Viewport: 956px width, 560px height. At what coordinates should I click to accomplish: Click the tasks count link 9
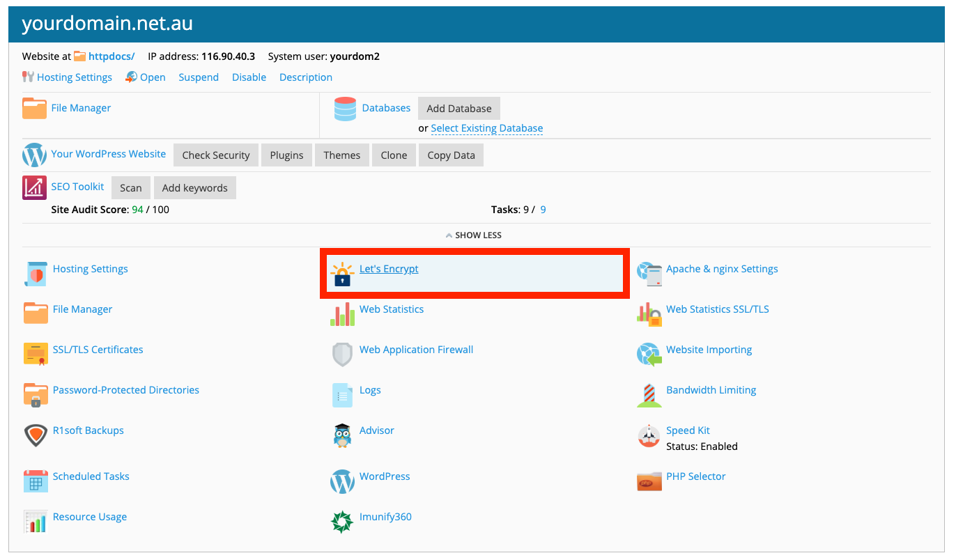[543, 210]
